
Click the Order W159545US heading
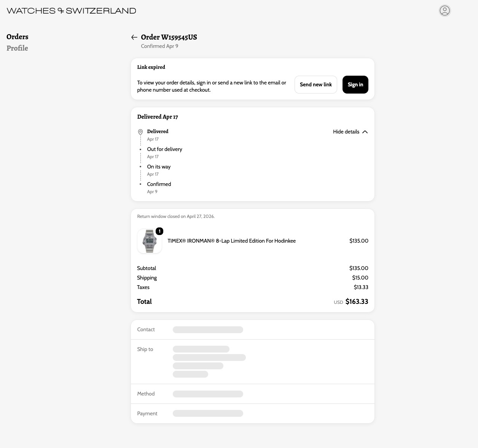[169, 37]
